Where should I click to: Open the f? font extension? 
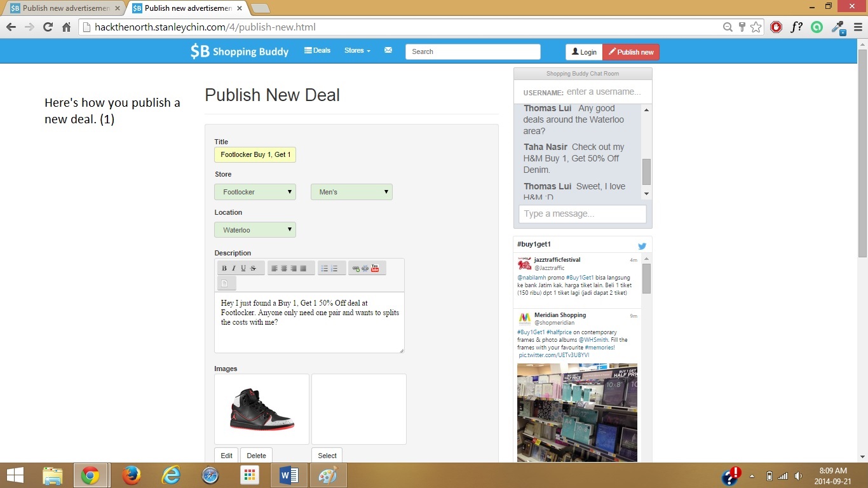point(796,27)
